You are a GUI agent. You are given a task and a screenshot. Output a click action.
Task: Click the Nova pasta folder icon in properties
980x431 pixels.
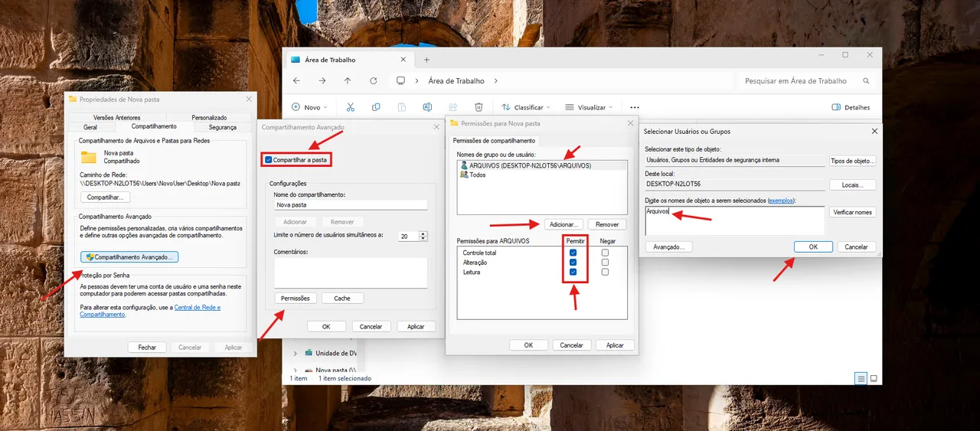click(89, 157)
